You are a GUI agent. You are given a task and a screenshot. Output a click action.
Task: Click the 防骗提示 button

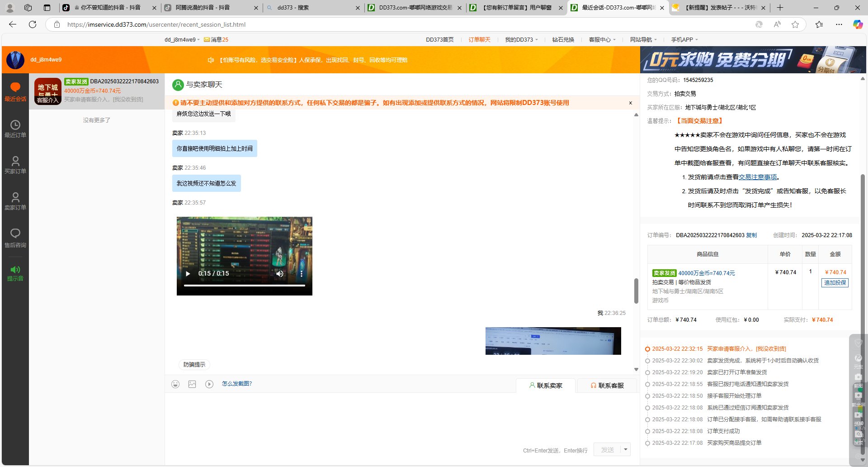tap(194, 365)
